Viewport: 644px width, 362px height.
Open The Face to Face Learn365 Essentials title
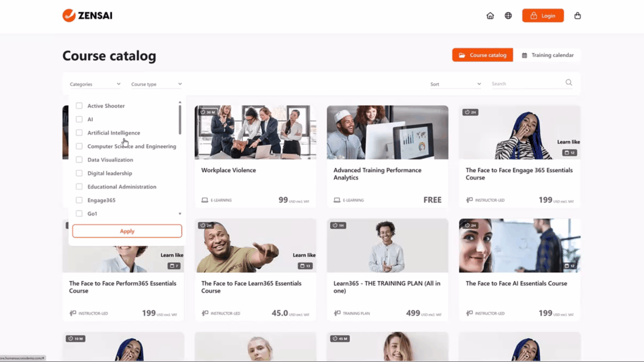[x=251, y=287]
